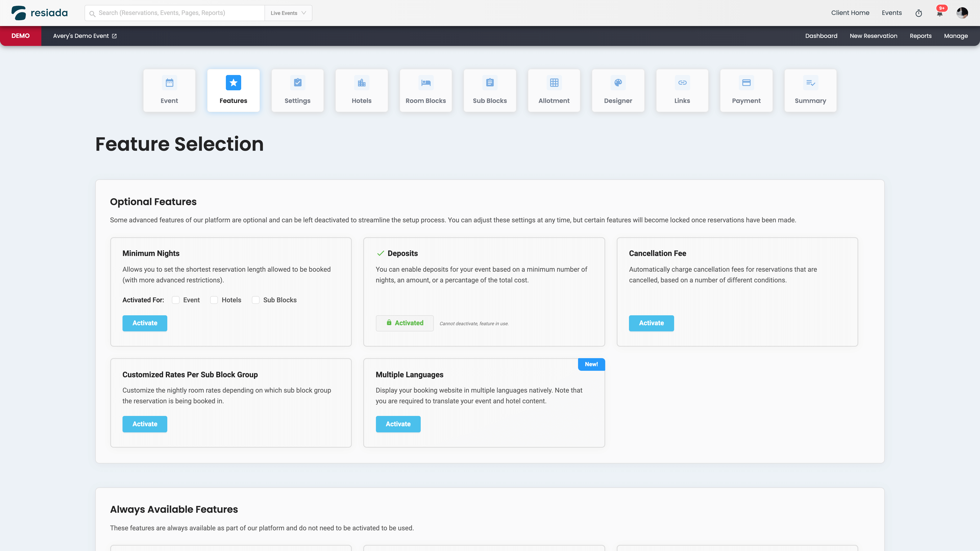Open external link icon beside Avery's Demo Event
Image resolution: width=980 pixels, height=551 pixels.
coord(114,36)
